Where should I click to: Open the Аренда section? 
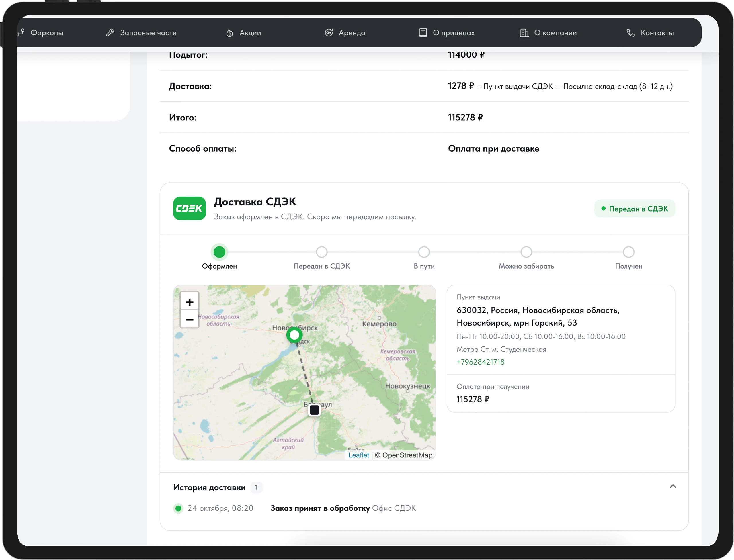click(x=352, y=33)
